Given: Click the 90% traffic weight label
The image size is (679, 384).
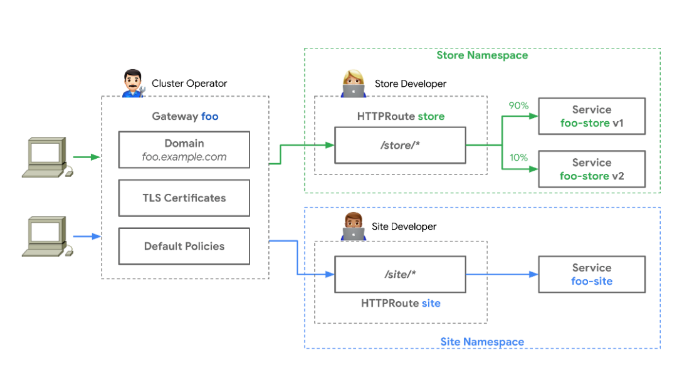Looking at the screenshot, I should tap(518, 105).
